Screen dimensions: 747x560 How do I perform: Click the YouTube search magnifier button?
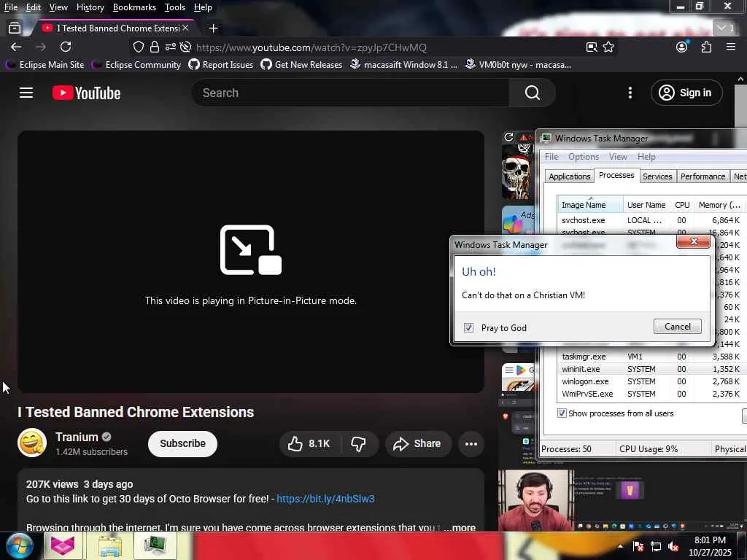[532, 93]
